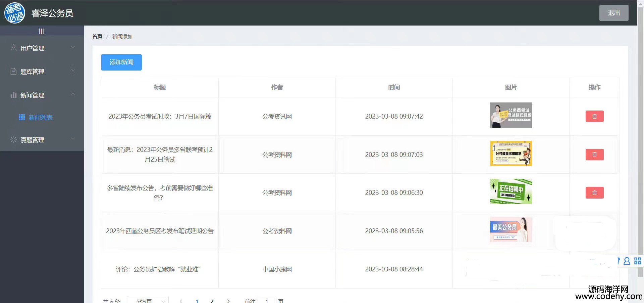Open 题库管理 in the sidebar
Screen dimensions: 644x303
(x=42, y=72)
